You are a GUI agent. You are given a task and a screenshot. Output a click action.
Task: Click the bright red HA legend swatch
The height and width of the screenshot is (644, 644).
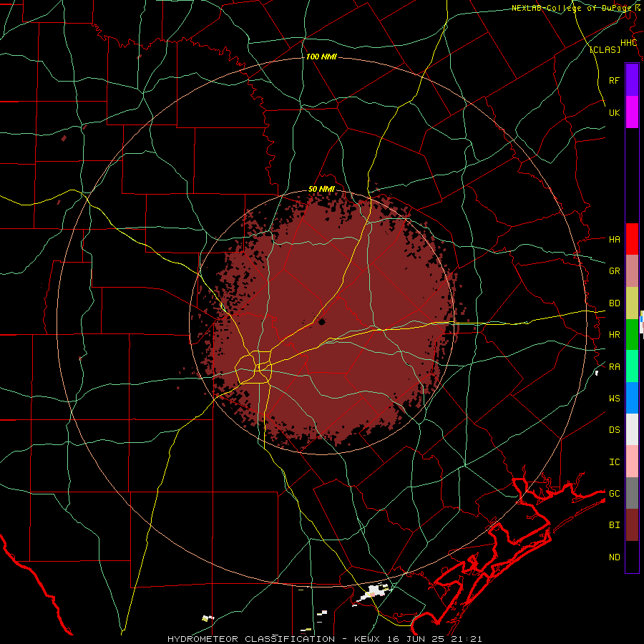(632, 239)
